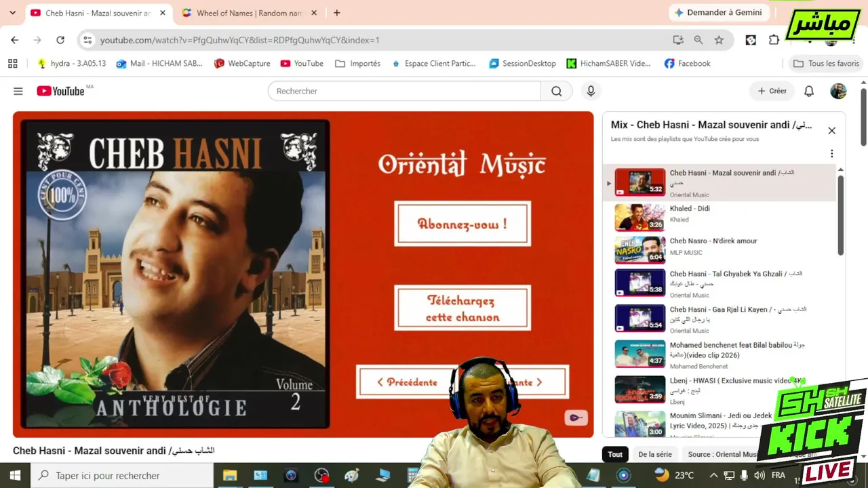Go to the YouTube home logo
868x488 pixels.
tap(60, 91)
